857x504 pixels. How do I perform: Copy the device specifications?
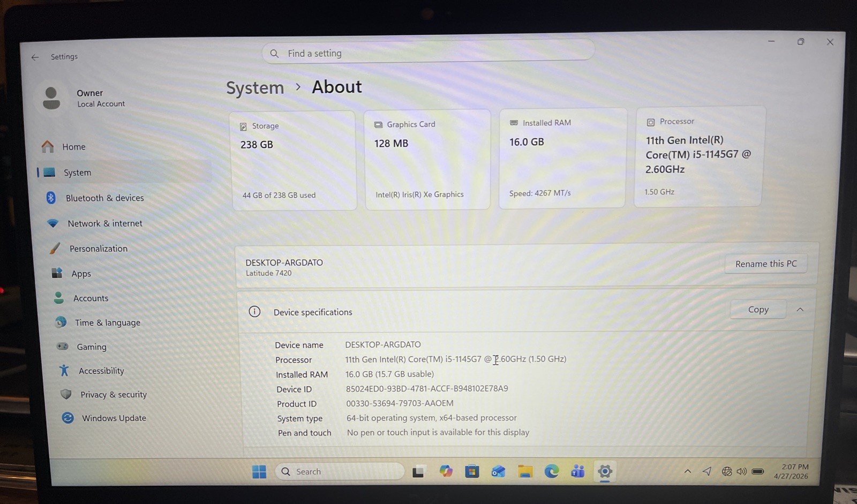758,310
